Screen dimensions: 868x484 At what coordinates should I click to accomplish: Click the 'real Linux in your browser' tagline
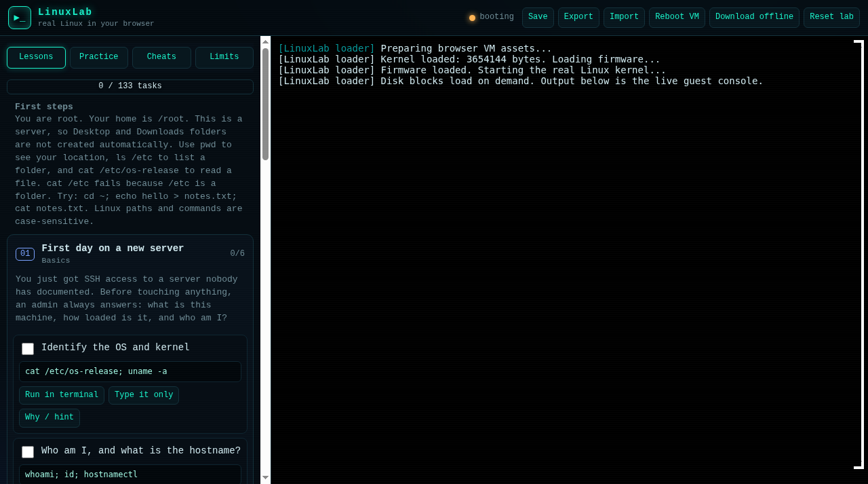coord(96,24)
